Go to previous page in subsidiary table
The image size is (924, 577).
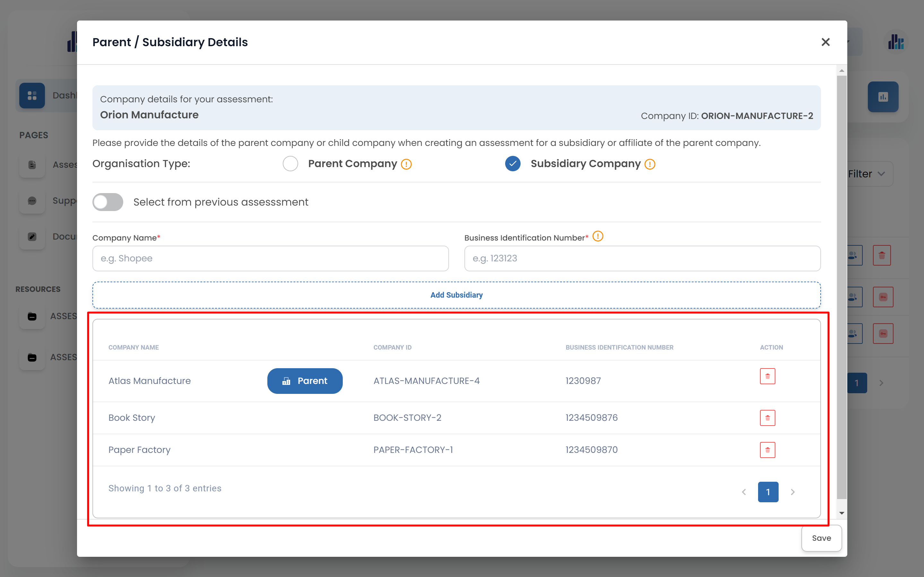click(x=744, y=492)
